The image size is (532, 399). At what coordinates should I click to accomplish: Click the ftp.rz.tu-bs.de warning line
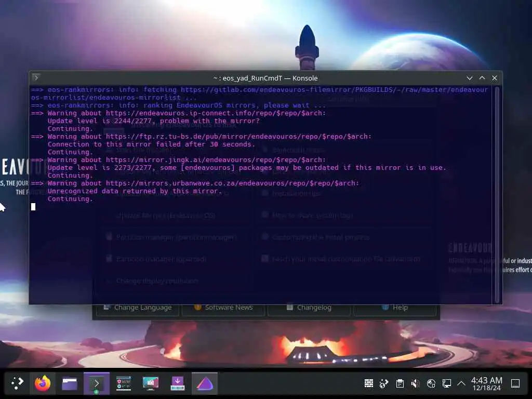tap(201, 137)
